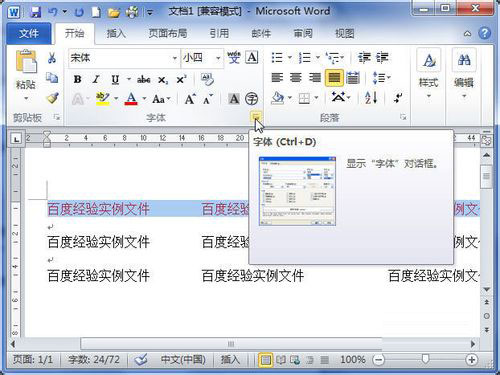Create a new blank document icon
500x375 pixels.
pos(96,13)
